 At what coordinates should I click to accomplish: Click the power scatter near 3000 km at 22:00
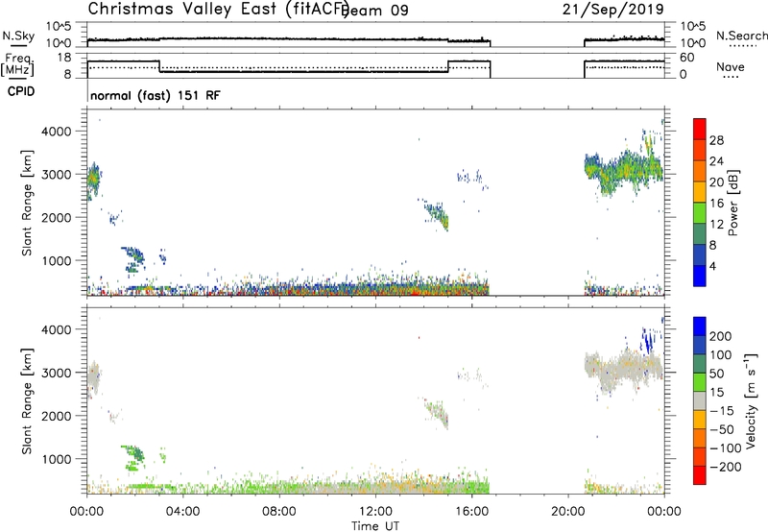(624, 172)
